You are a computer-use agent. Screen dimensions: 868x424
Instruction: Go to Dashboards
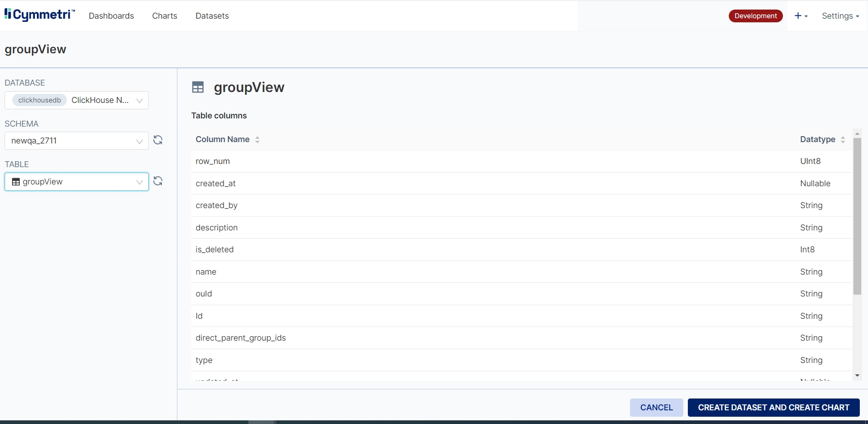(111, 16)
